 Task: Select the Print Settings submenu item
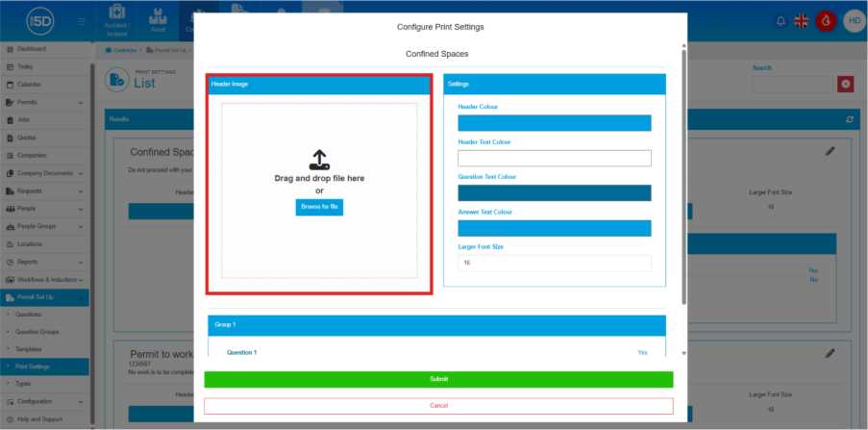click(44, 367)
